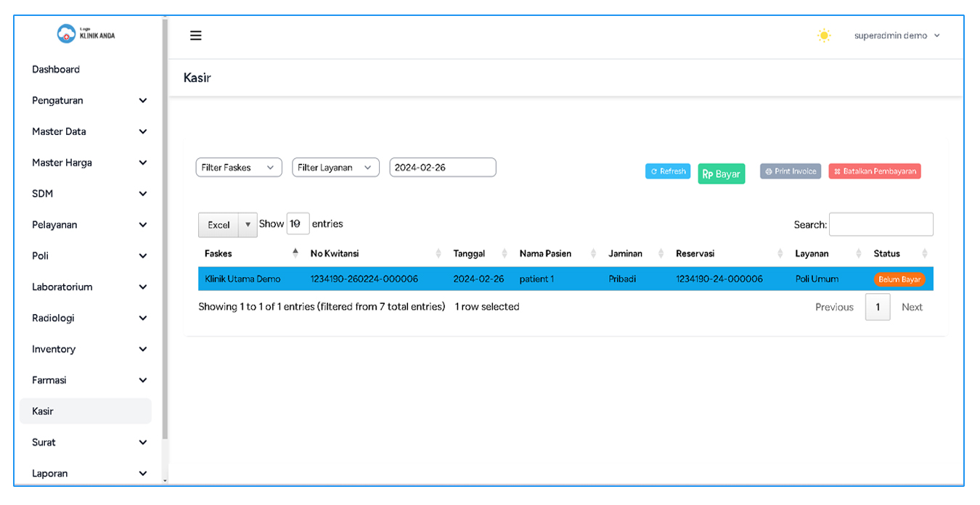The height and width of the screenshot is (505, 980).
Task: Open Dashboard from the sidebar
Action: (56, 70)
